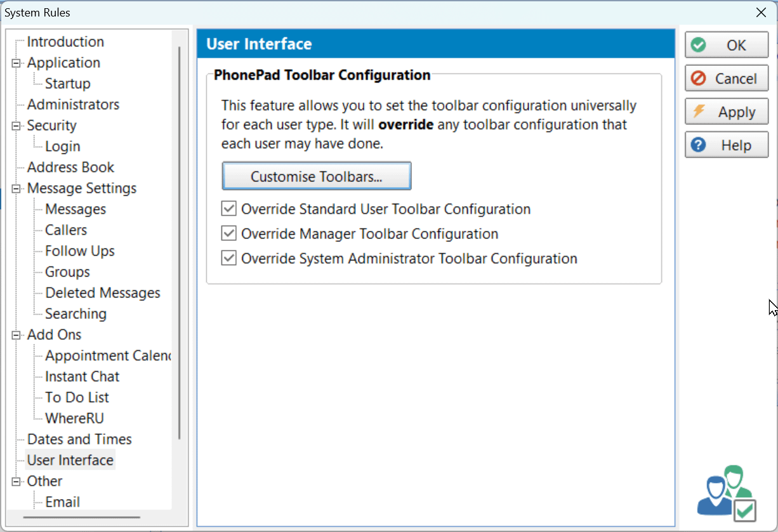Image resolution: width=778 pixels, height=532 pixels.
Task: Close the System Rules window
Action: [x=762, y=12]
